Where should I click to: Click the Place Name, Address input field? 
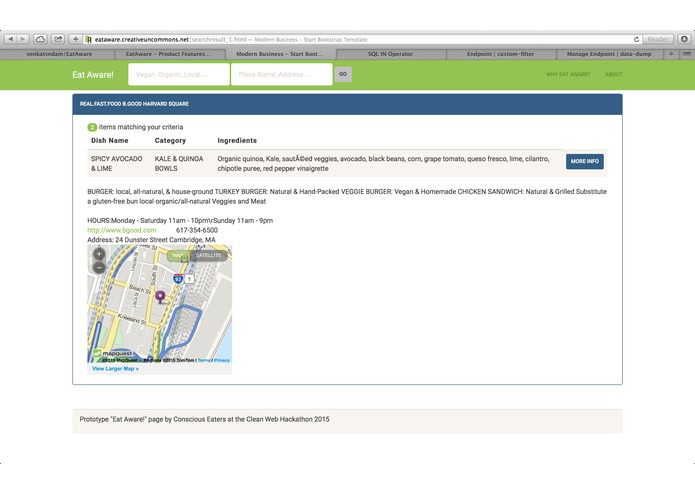tap(281, 74)
